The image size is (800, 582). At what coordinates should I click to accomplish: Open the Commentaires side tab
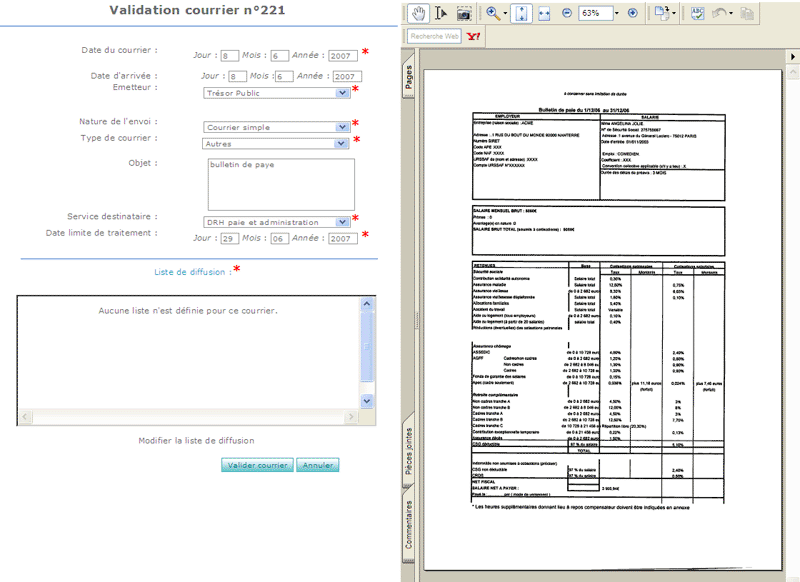pyautogui.click(x=409, y=524)
